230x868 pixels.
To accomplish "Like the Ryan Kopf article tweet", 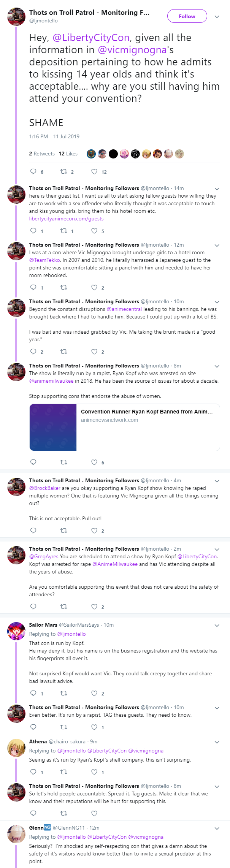I will pos(94,462).
